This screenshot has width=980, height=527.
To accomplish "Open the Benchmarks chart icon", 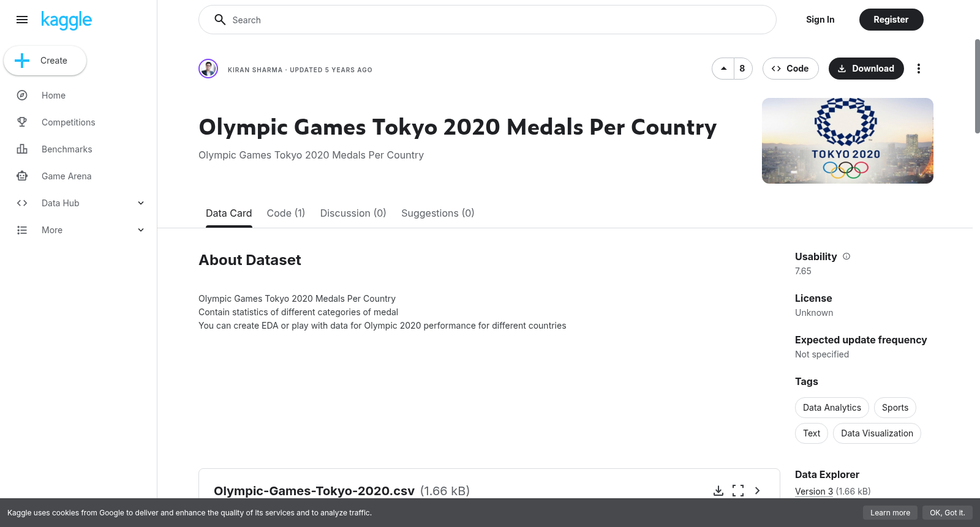I will click(22, 149).
